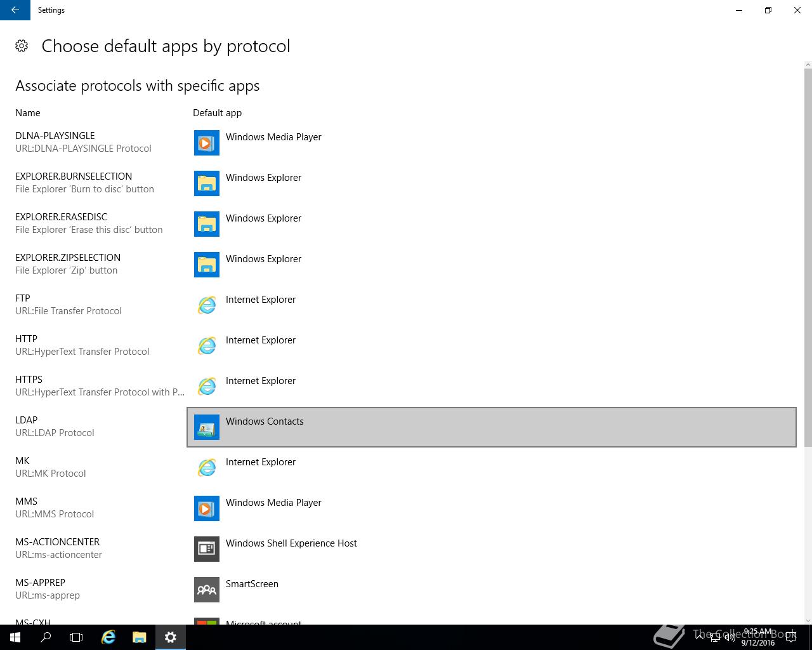812x650 pixels.
Task: Change Internet Explorer default for FTP
Action: coord(492,305)
